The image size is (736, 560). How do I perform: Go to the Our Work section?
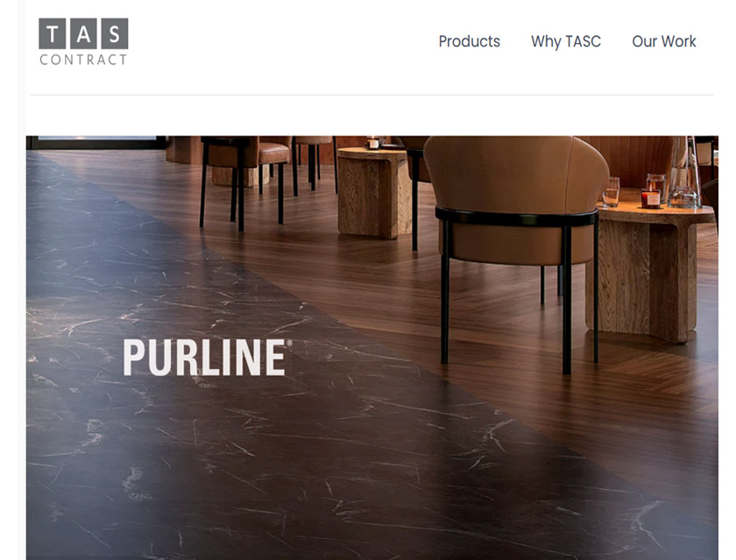coord(664,41)
